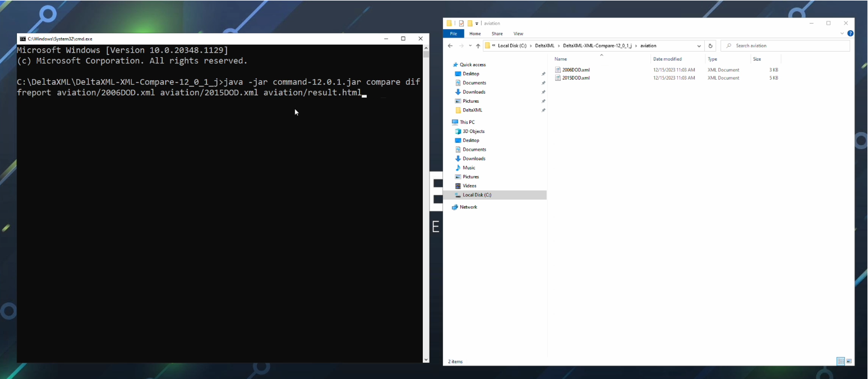Open Pictures under This PC
Viewport: 868px width, 379px height.
(x=471, y=177)
